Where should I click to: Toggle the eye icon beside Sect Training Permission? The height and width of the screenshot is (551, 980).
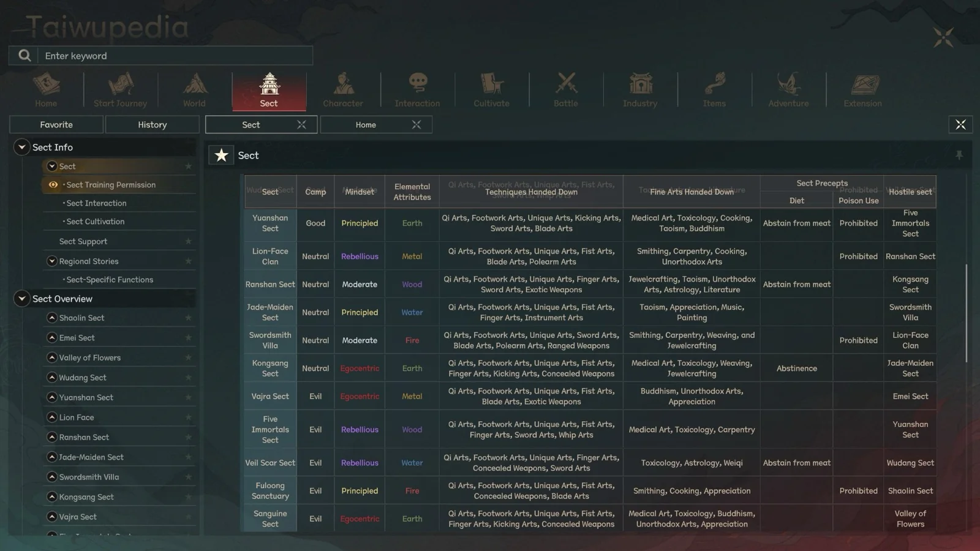(x=53, y=184)
